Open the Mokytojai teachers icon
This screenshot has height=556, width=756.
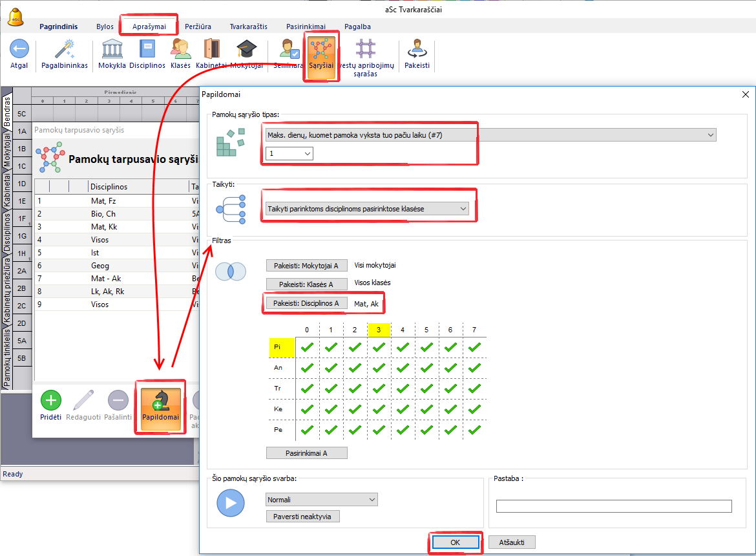[246, 50]
